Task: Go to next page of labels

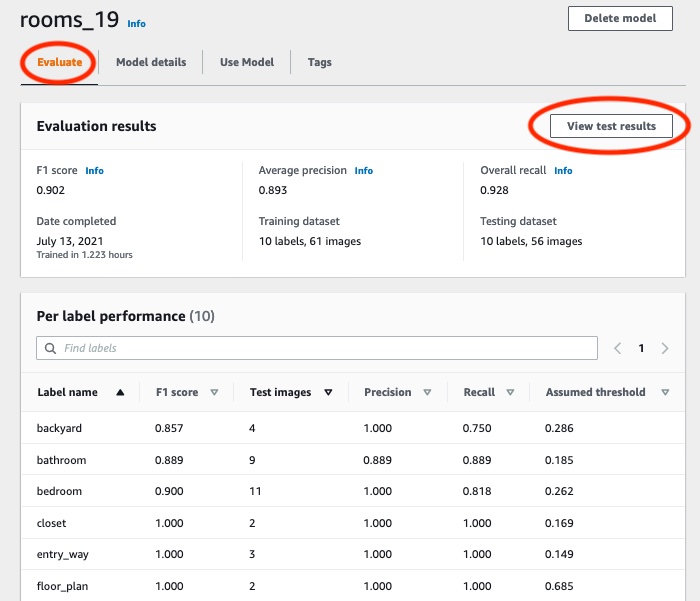Action: point(665,348)
